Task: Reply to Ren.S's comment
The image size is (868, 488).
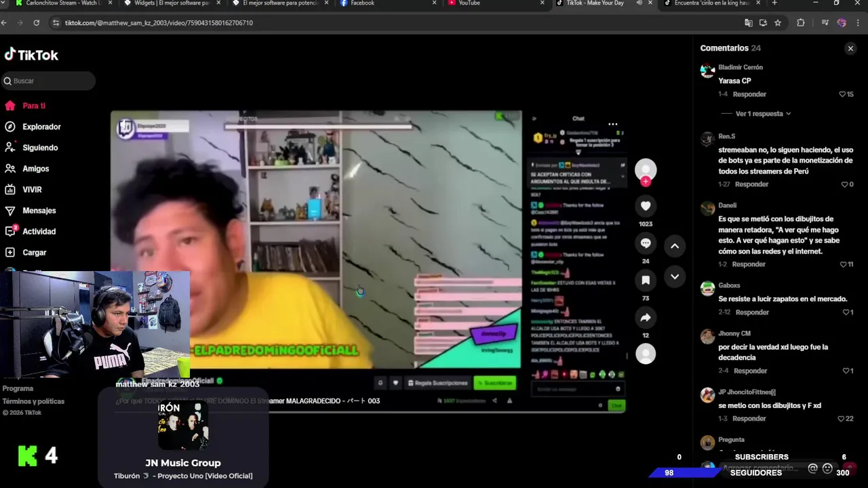Action: point(751,184)
